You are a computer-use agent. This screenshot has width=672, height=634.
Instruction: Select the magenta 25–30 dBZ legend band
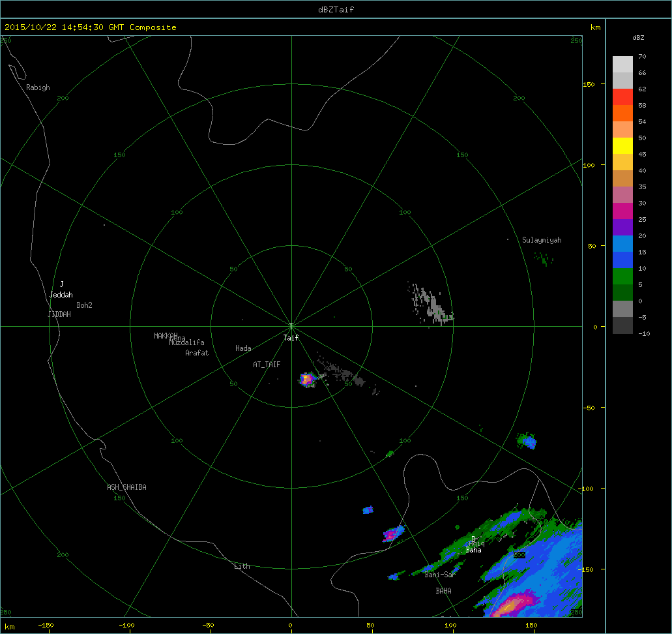[622, 211]
